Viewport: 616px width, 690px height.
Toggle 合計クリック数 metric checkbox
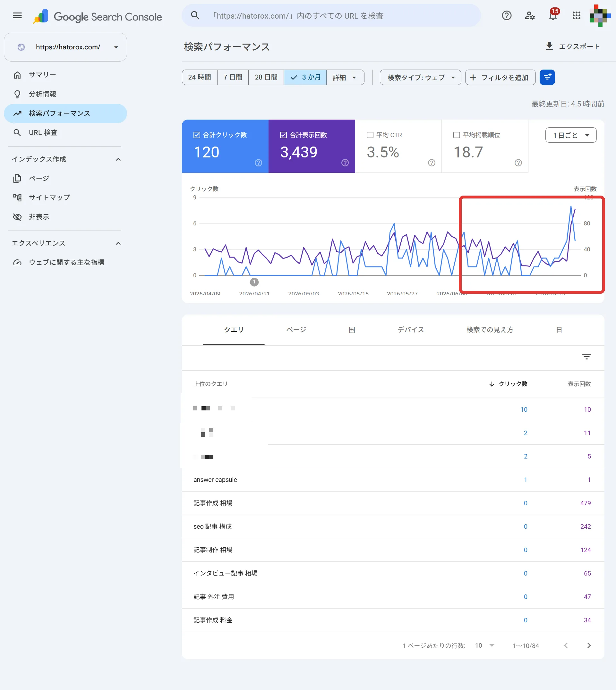(197, 135)
